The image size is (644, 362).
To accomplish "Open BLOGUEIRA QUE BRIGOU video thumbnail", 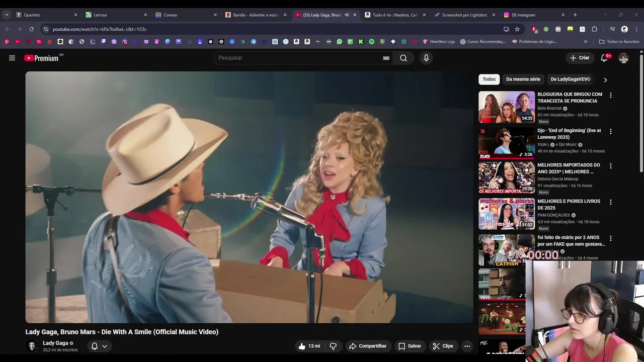I will tap(507, 107).
